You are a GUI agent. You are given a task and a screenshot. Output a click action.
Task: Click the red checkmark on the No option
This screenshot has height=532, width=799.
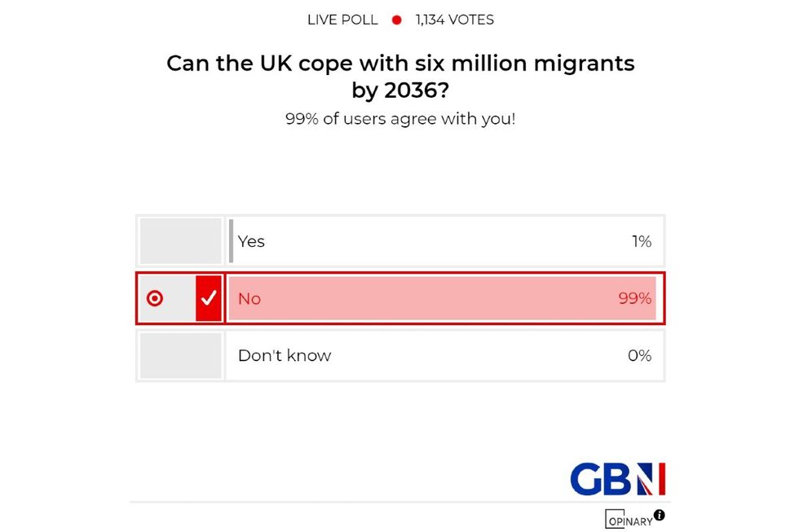(x=209, y=298)
